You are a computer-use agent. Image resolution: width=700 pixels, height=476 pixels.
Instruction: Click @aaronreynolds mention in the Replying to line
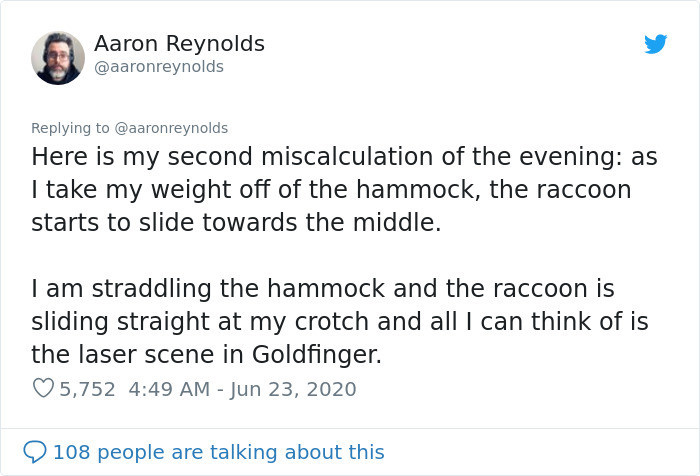(171, 128)
